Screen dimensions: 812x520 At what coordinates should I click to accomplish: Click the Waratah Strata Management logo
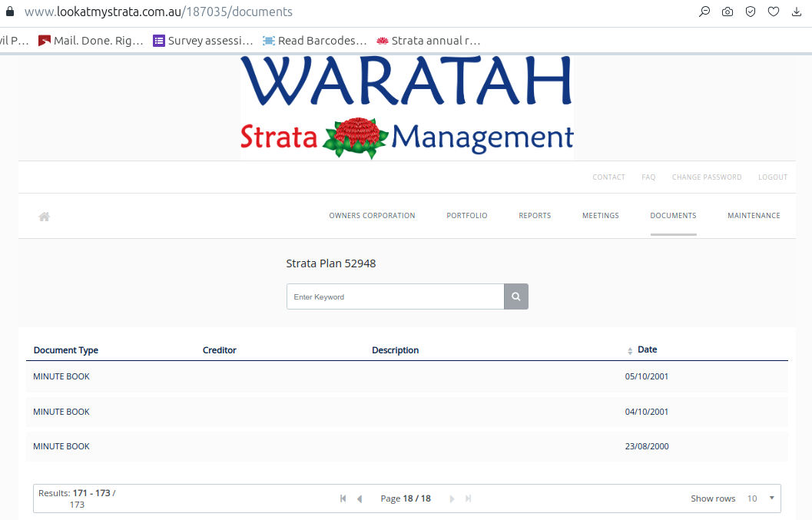click(407, 108)
